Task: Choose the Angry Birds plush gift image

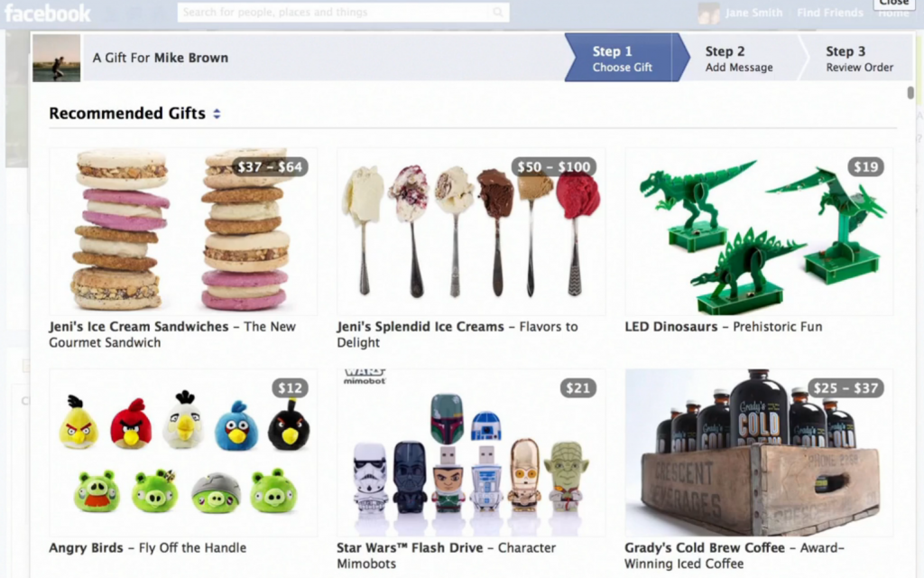Action: [x=183, y=452]
